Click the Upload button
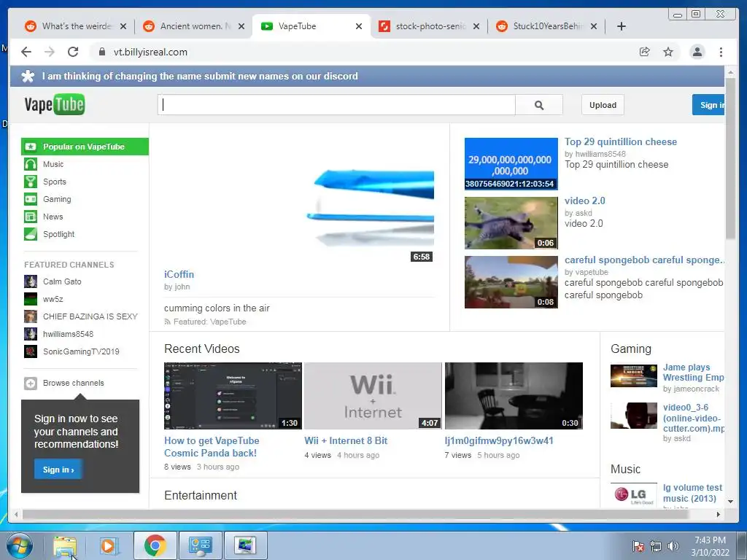The width and height of the screenshot is (747, 560). click(x=603, y=105)
